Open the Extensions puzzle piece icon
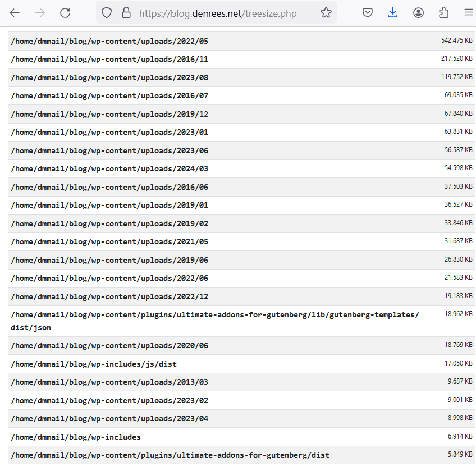Viewport: 476px width, 470px height. pyautogui.click(x=443, y=12)
